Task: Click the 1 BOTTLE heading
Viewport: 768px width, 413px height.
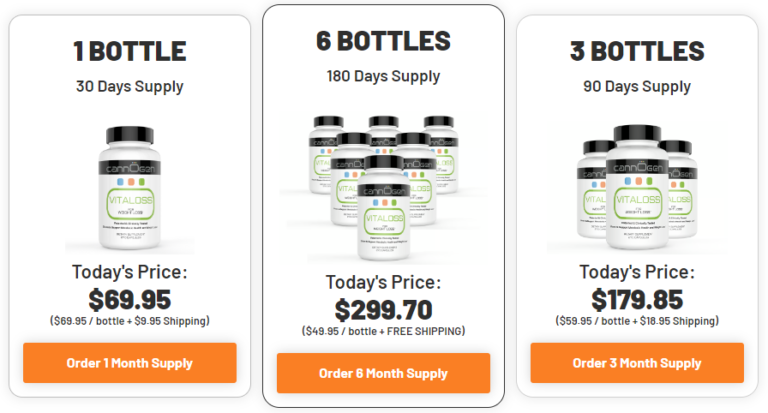Action: (x=130, y=51)
